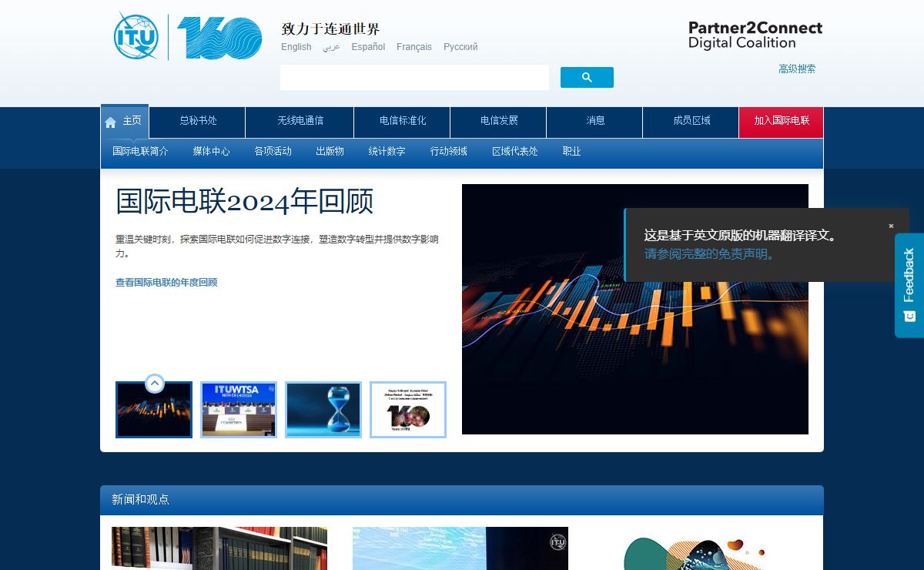Image resolution: width=924 pixels, height=570 pixels.
Task: Click into the search text field
Action: pyautogui.click(x=414, y=78)
